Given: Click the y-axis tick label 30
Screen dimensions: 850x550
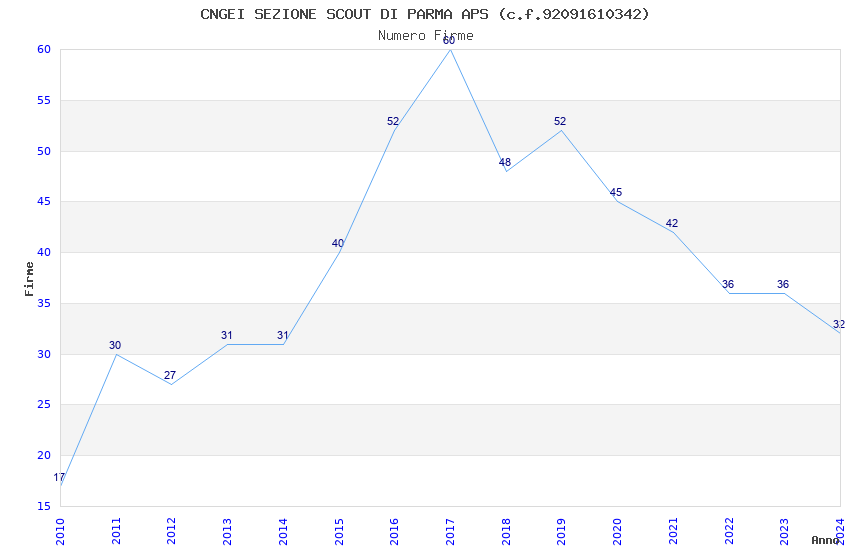Looking at the screenshot, I should point(44,354).
